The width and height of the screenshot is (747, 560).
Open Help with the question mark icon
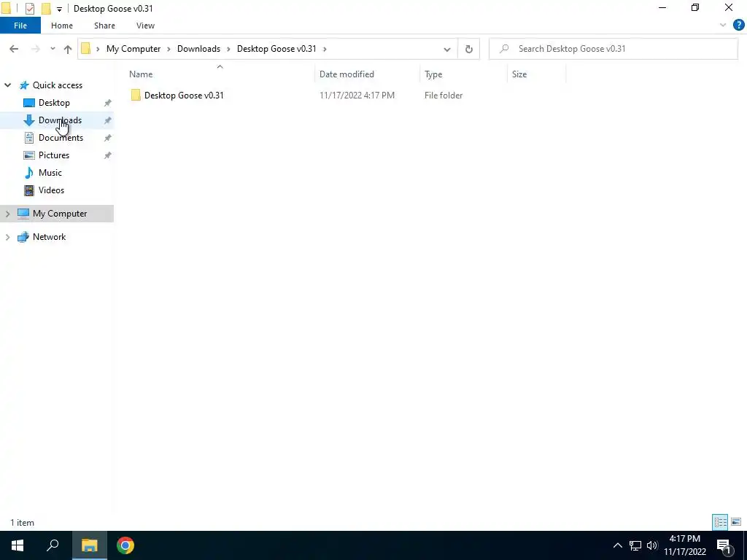point(738,26)
